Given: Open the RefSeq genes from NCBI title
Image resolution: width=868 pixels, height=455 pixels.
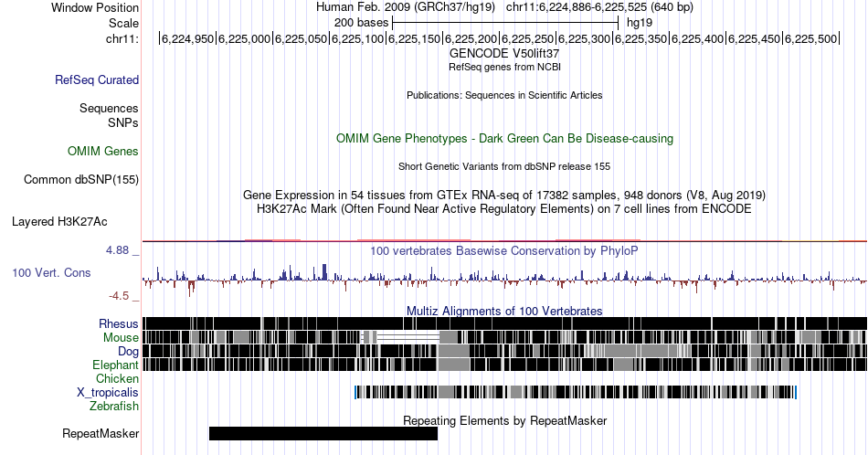Looking at the screenshot, I should click(x=504, y=67).
